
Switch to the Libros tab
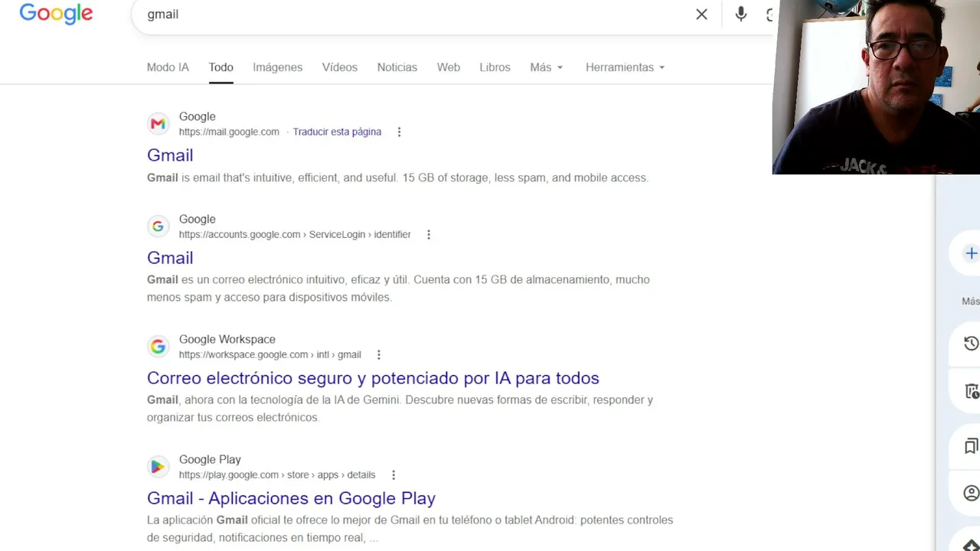[x=495, y=67]
